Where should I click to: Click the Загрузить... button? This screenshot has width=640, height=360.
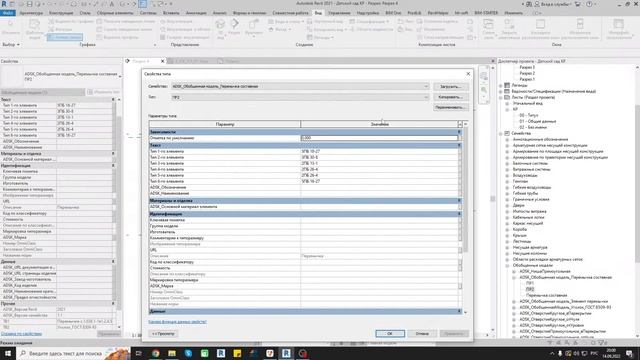pyautogui.click(x=451, y=87)
